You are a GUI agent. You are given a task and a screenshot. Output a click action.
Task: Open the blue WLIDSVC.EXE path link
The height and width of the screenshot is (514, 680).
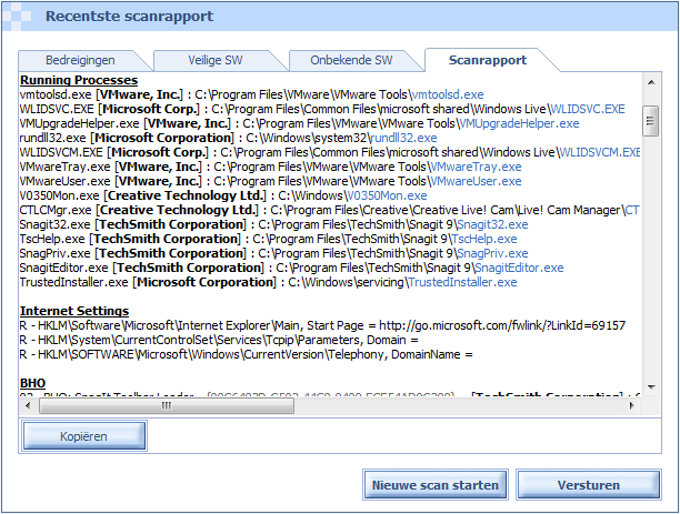tap(588, 109)
